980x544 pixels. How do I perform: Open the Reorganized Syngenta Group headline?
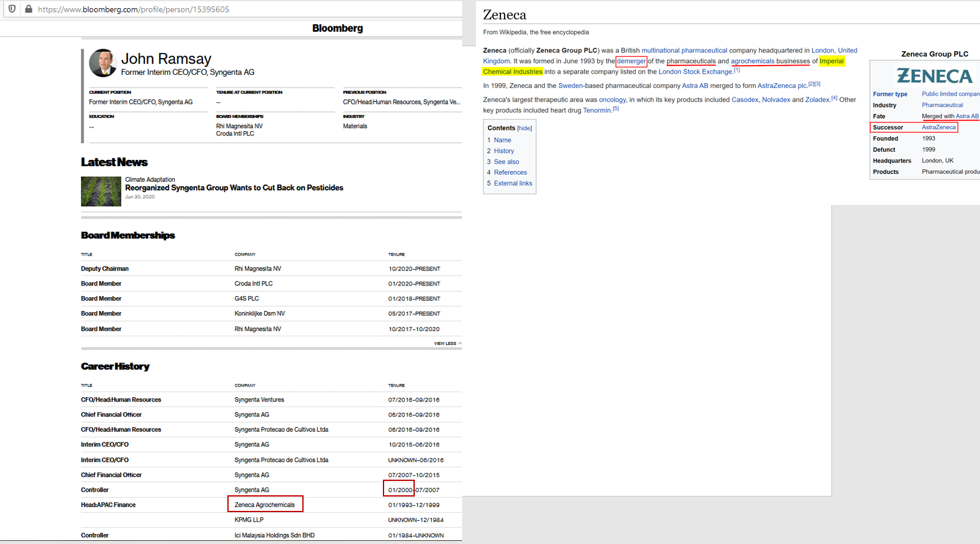point(234,187)
